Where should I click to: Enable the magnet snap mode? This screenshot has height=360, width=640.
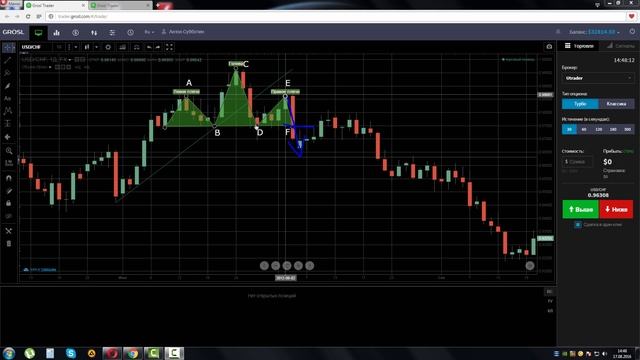tap(9, 178)
